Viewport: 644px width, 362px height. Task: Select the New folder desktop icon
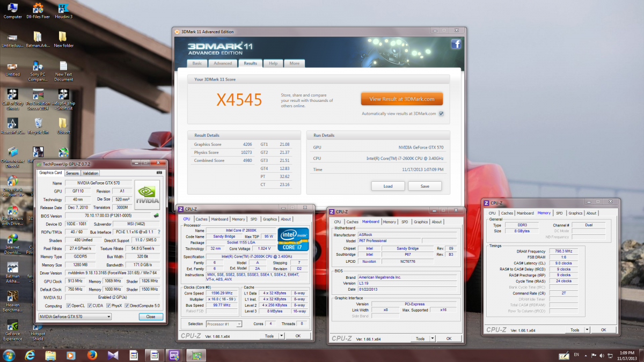(x=63, y=39)
